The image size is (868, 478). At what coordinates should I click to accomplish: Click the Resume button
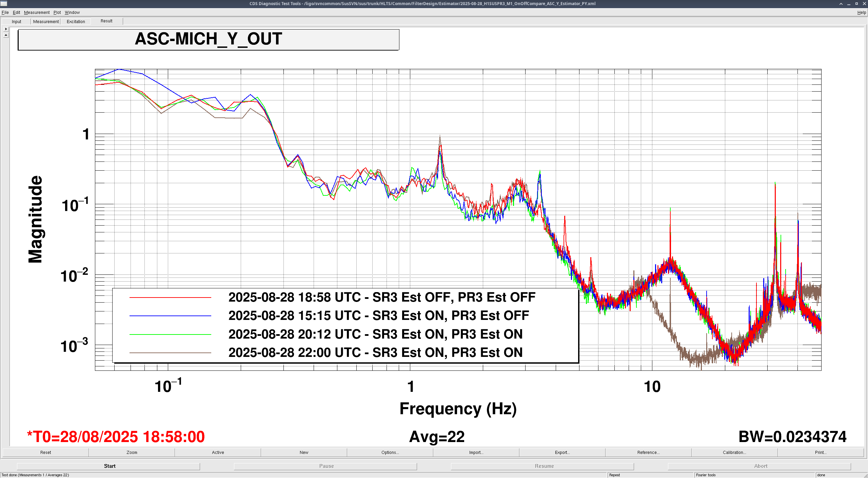(x=542, y=466)
